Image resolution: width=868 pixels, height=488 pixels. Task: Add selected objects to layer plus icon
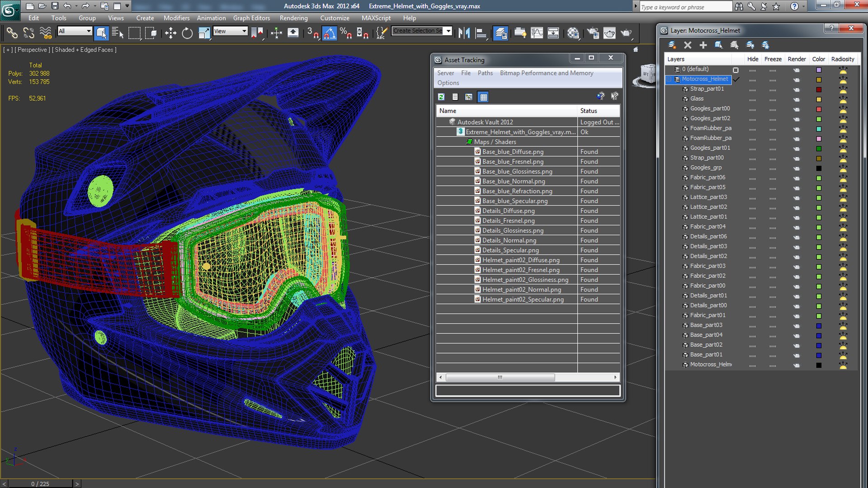(x=703, y=45)
